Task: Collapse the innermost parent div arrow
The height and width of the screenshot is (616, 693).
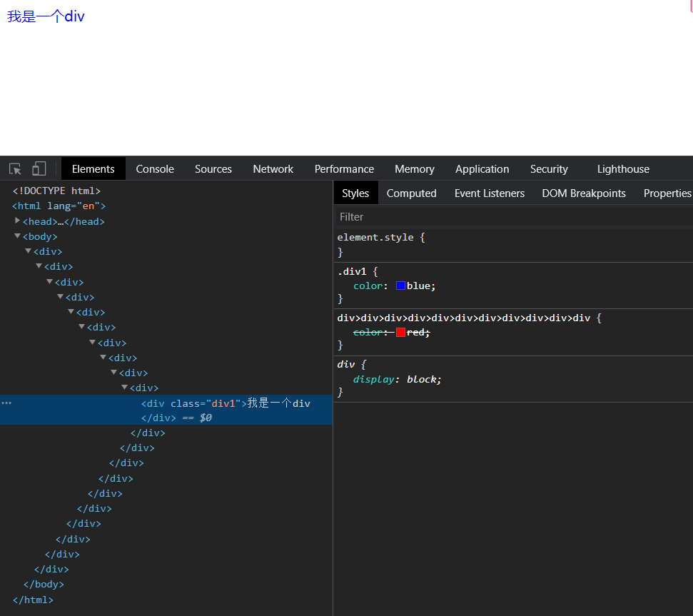Action: [125, 388]
